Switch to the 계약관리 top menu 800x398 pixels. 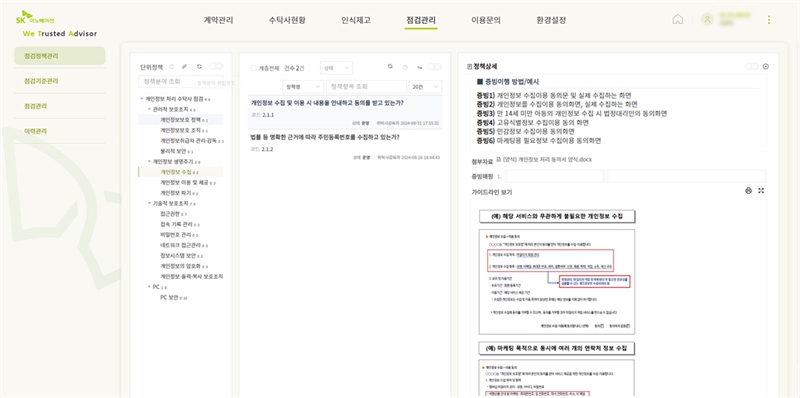coord(218,20)
